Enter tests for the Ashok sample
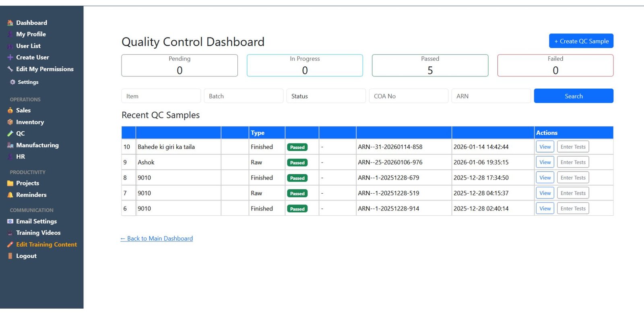Screen dimensions: 644x322 [x=573, y=162]
